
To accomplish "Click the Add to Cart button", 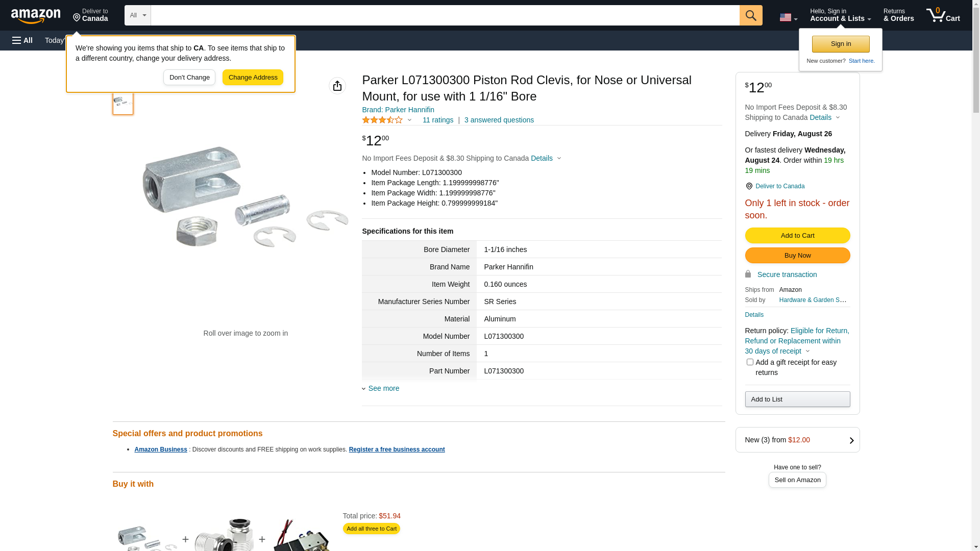I will [x=797, y=235].
